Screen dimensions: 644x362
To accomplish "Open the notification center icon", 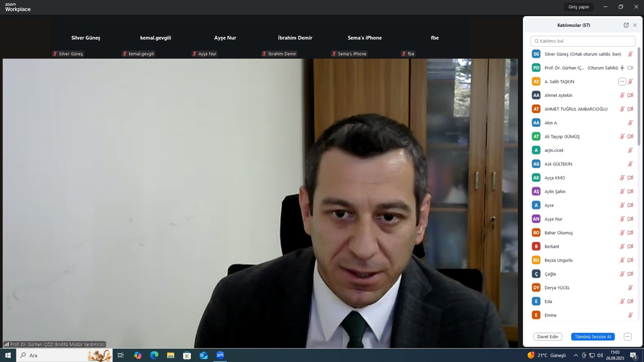I will [x=634, y=355].
